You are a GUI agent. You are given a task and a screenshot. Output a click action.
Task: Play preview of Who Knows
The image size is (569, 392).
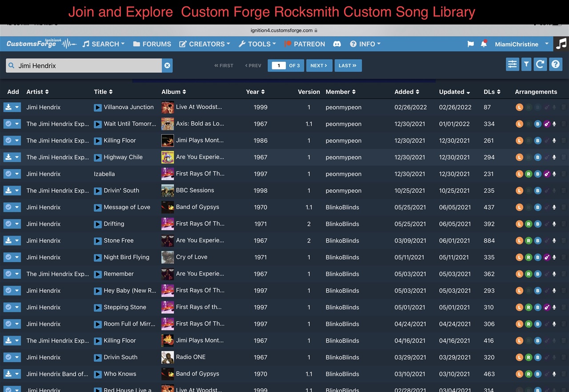(x=98, y=374)
